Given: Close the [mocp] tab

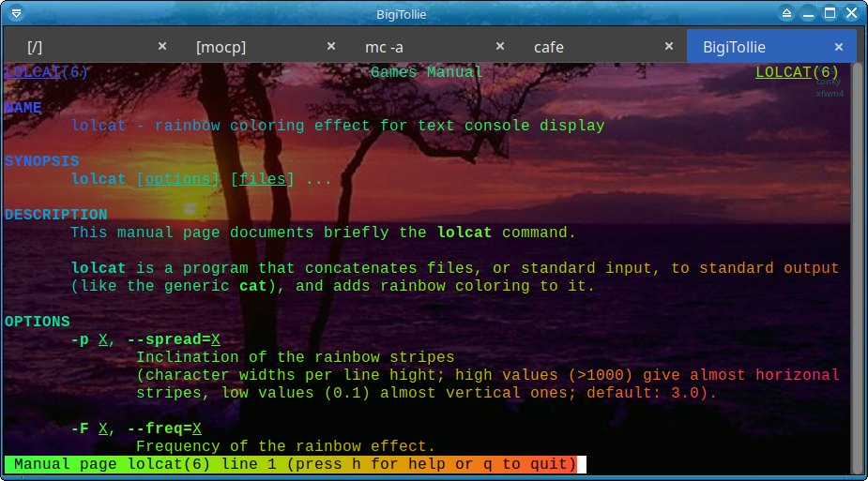Looking at the screenshot, I should [x=330, y=46].
